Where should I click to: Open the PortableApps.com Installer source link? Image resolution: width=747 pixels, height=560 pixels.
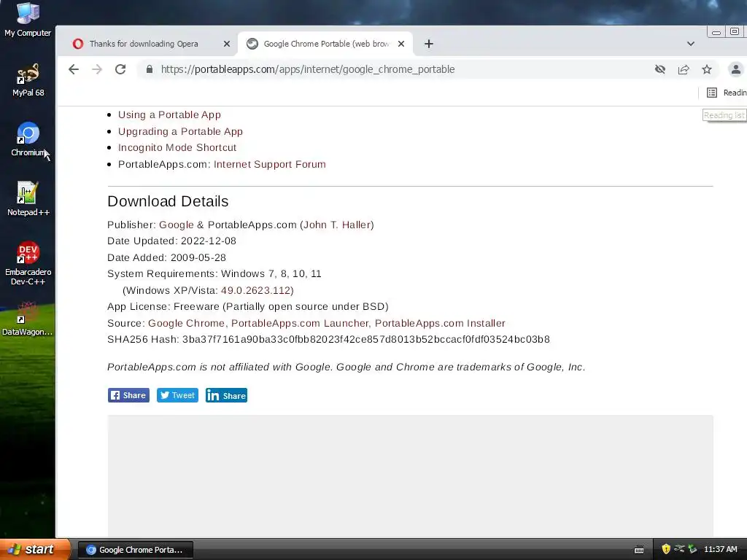pyautogui.click(x=440, y=323)
